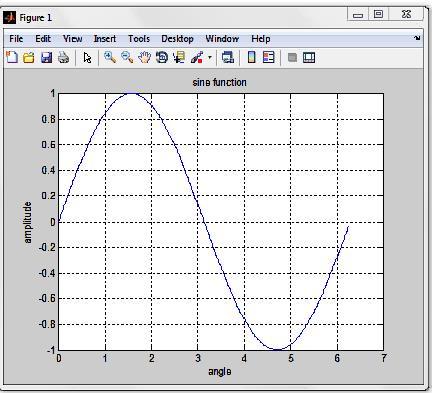Open the Tools menu

(139, 39)
